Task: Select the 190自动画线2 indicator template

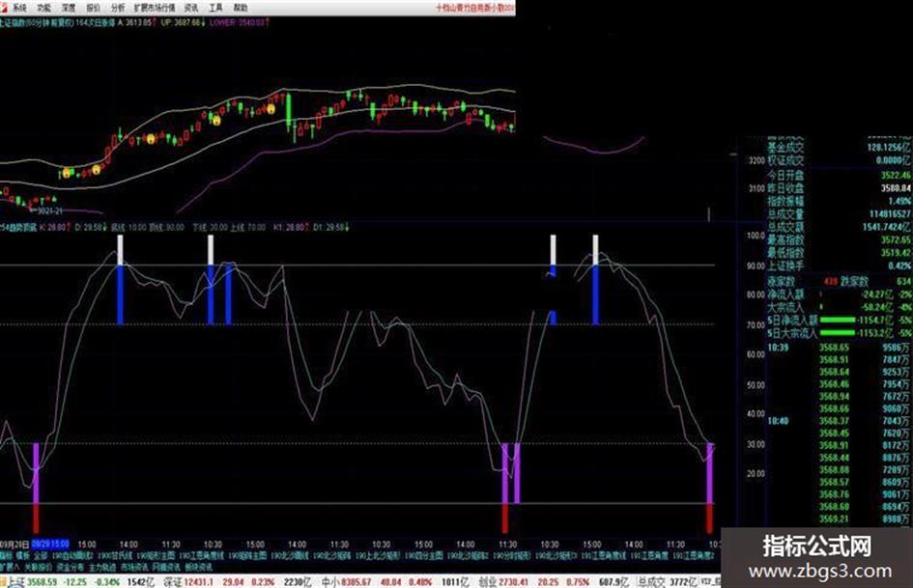Action: click(x=72, y=555)
